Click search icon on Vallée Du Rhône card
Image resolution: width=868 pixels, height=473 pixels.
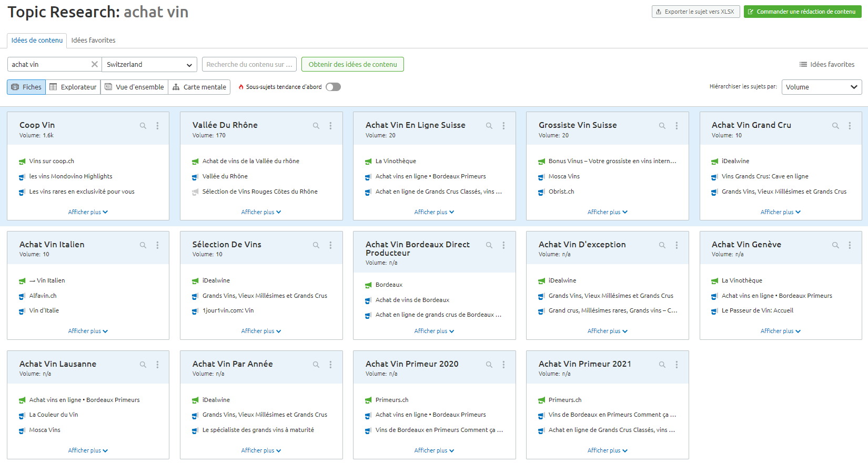coord(316,126)
